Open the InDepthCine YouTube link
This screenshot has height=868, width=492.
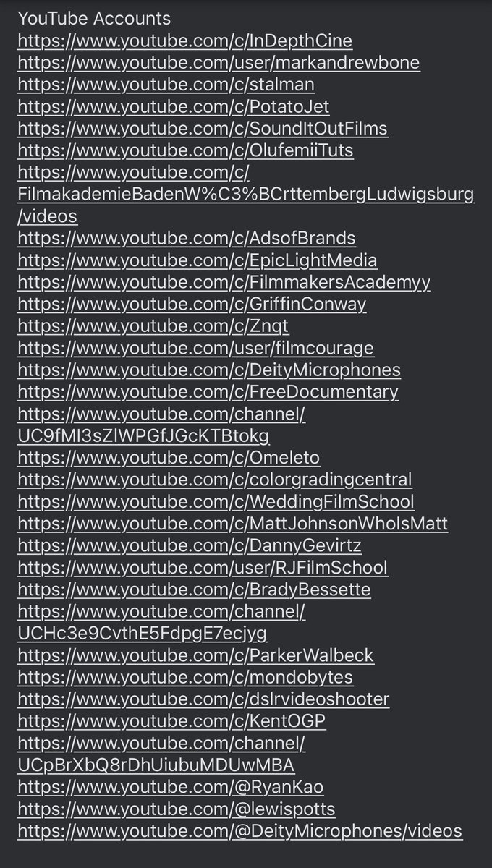click(x=185, y=41)
